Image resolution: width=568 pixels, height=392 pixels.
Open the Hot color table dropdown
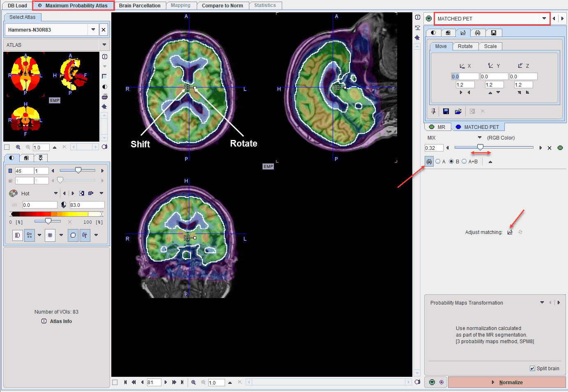[56, 193]
